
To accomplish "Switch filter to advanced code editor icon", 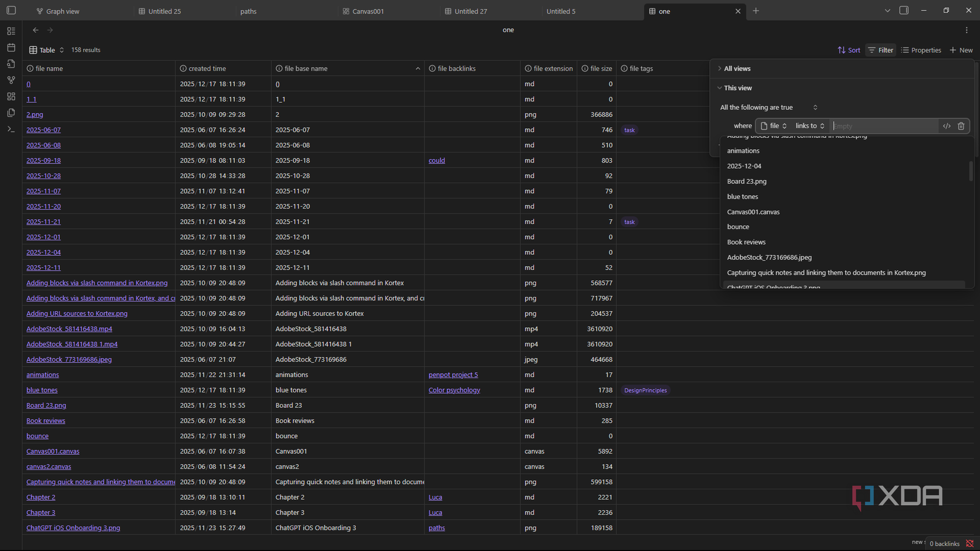I will [x=947, y=126].
